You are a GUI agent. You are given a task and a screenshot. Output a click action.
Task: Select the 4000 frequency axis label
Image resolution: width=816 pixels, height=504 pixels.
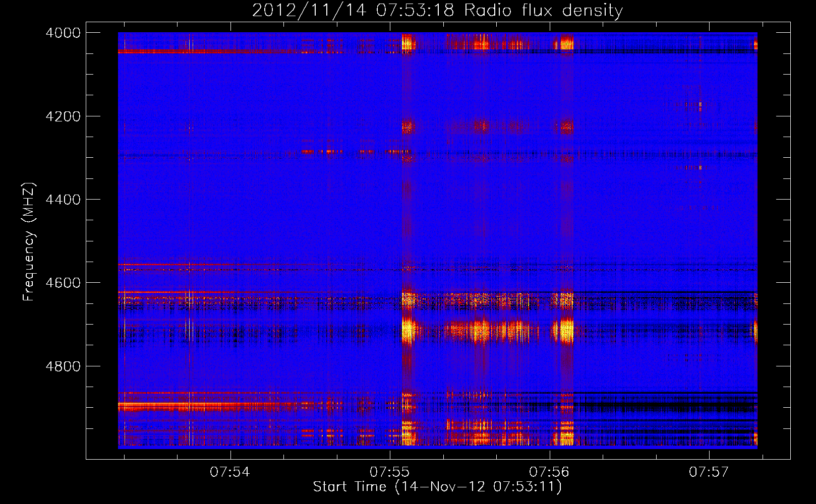point(63,33)
